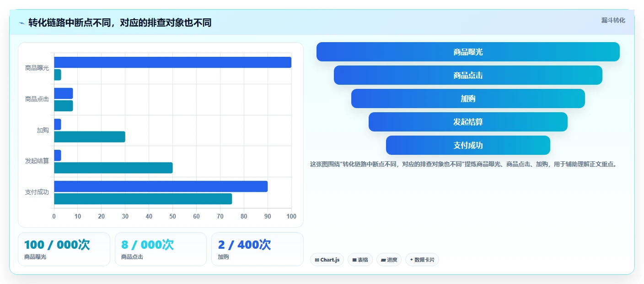Click the teal bar for 加购

tap(90, 137)
